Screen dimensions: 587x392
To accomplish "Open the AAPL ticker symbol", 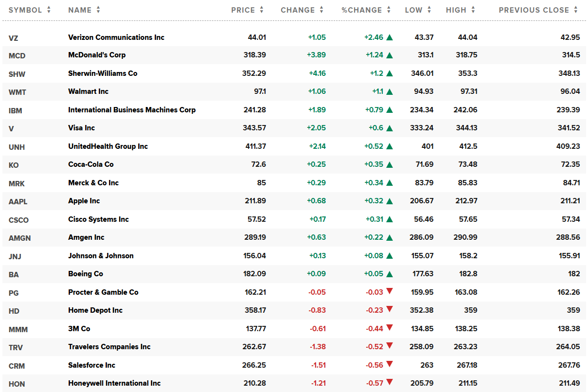I will click(x=18, y=201).
